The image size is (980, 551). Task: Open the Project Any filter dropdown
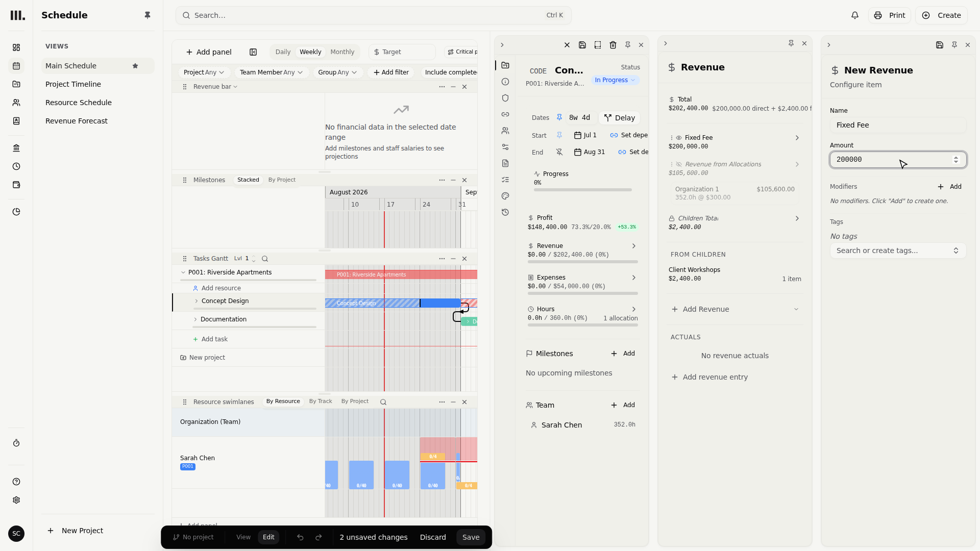[204, 72]
